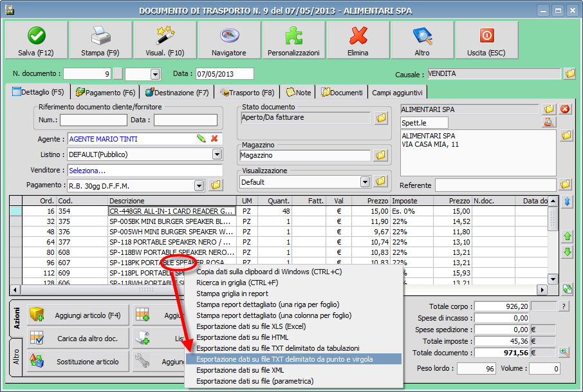The width and height of the screenshot is (583, 392).
Task: Open folder icon beside Visualizzazione dropdown
Action: [x=380, y=182]
